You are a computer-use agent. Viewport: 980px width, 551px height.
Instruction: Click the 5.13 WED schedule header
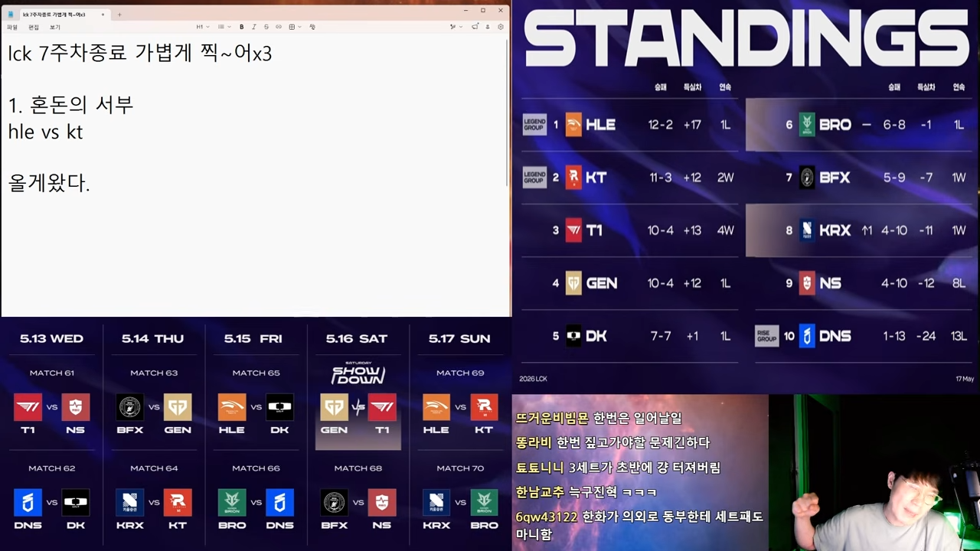click(x=52, y=338)
